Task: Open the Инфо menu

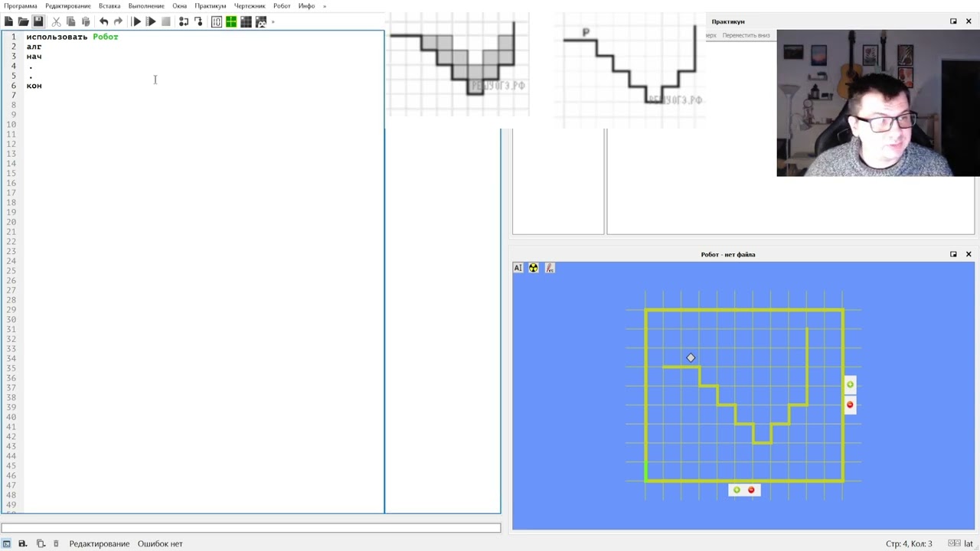Action: [x=306, y=6]
